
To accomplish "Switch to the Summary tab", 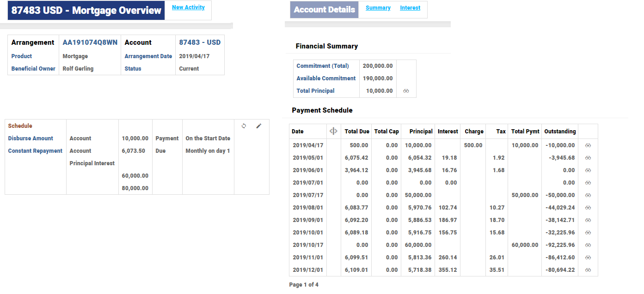I will tap(378, 8).
